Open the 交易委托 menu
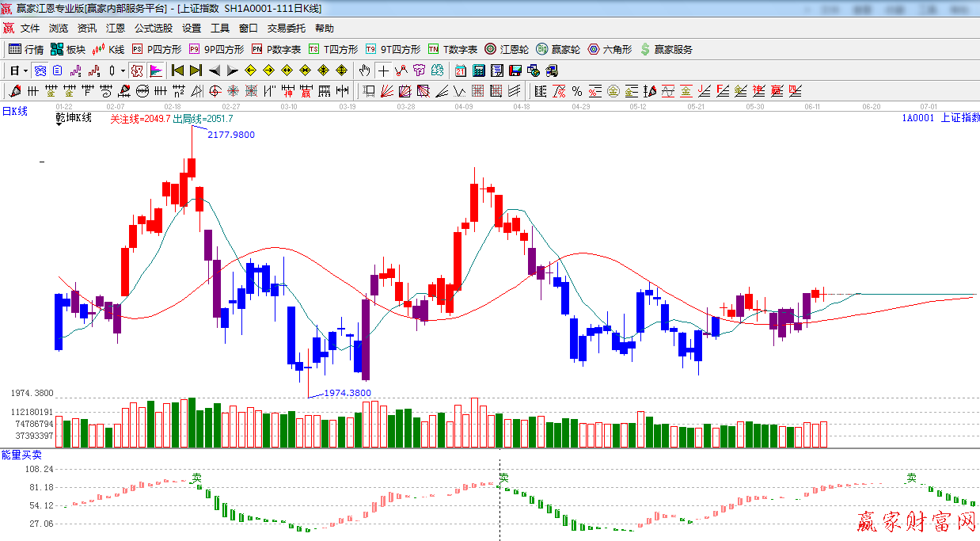Viewport: 980px width, 541px height. [286, 29]
